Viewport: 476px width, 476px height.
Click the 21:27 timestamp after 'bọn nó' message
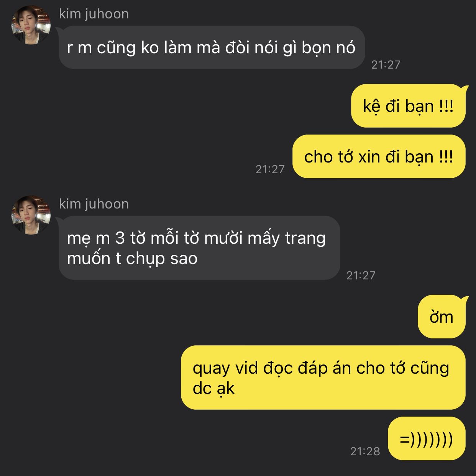point(386,64)
